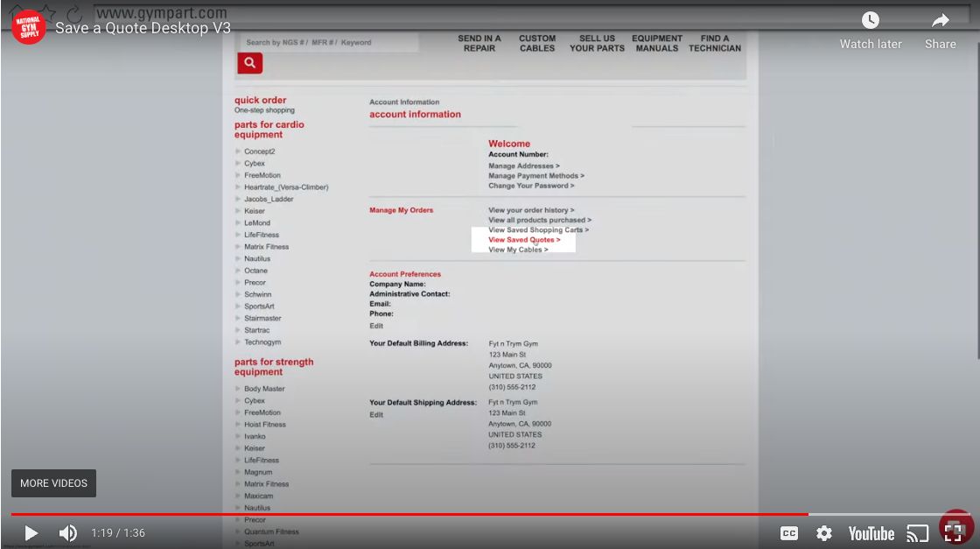Mute the video volume speaker icon
This screenshot has height=549, width=980.
(x=67, y=532)
